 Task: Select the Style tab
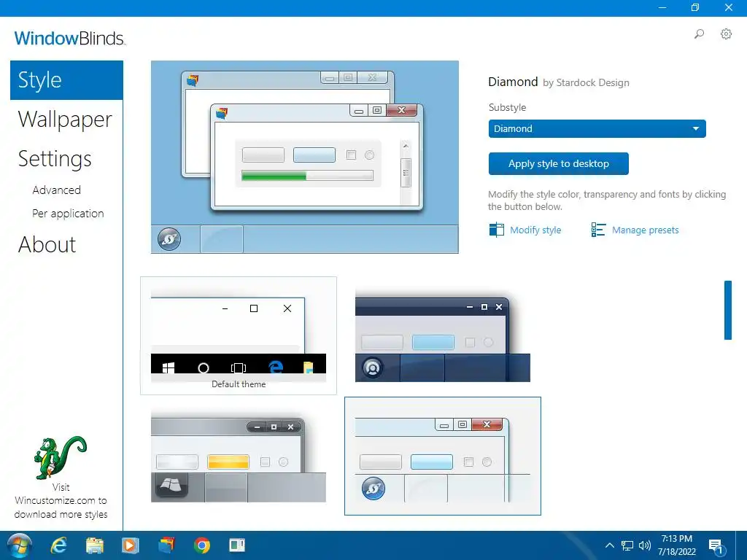[66, 80]
